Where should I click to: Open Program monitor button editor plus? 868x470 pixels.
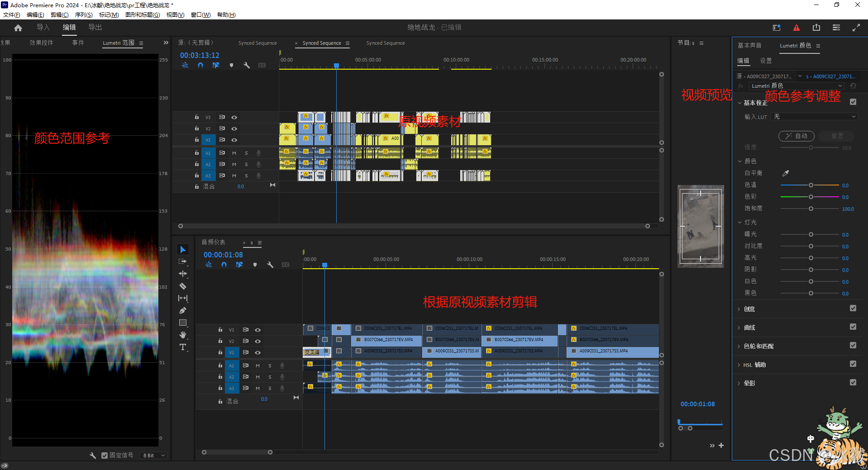pos(721,446)
